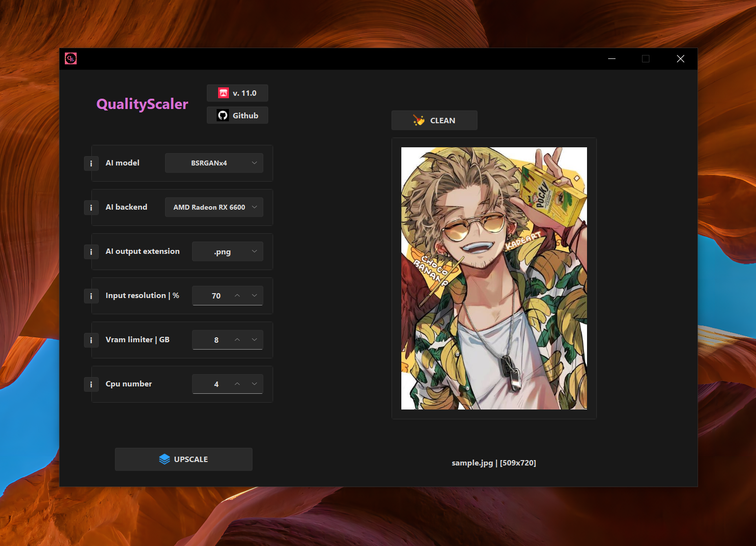
Task: Click the QualityScaler app icon in title bar
Action: click(x=71, y=59)
